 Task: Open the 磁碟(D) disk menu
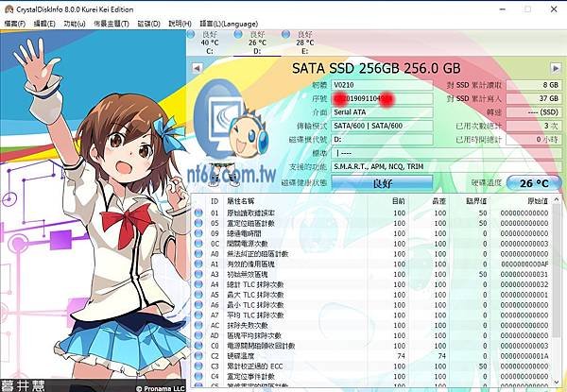pos(149,24)
